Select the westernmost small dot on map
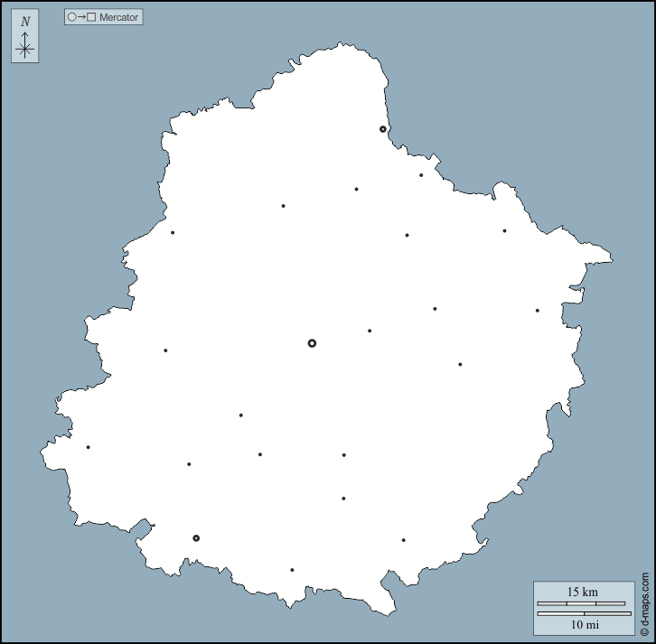The width and height of the screenshot is (656, 644). (88, 447)
